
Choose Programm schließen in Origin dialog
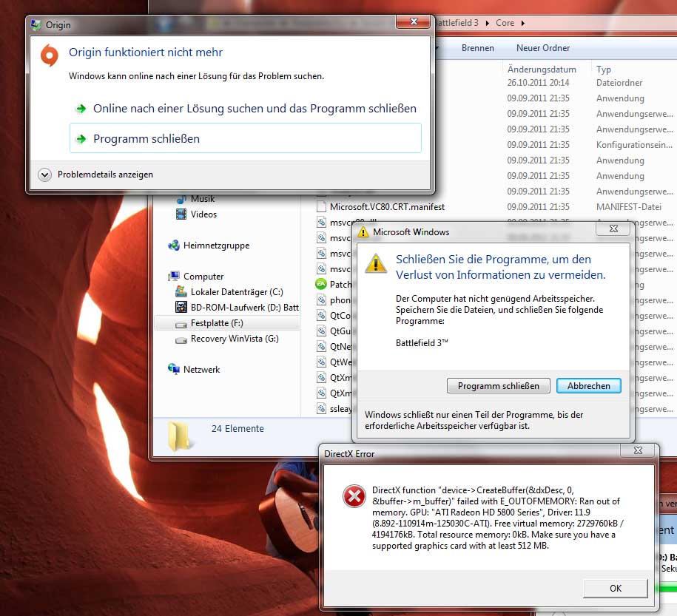point(245,138)
